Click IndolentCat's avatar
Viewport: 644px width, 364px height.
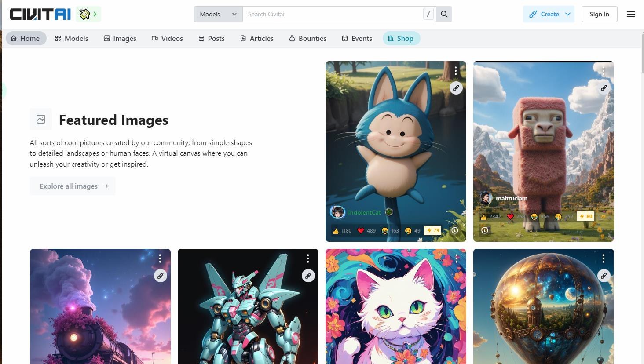pyautogui.click(x=338, y=212)
